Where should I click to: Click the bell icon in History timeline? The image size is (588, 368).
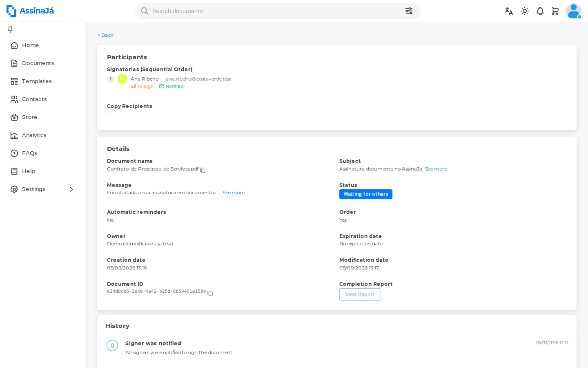pyautogui.click(x=112, y=346)
